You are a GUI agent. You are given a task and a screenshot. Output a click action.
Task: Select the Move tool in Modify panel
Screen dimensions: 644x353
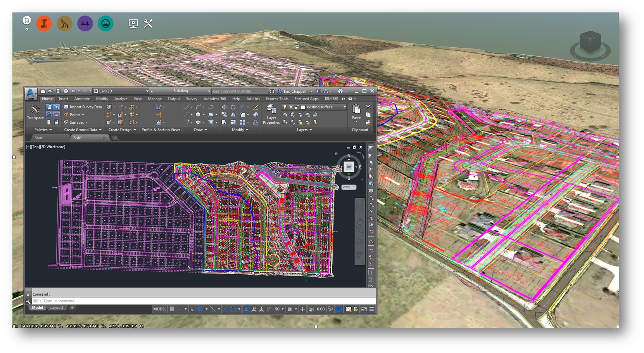point(224,107)
